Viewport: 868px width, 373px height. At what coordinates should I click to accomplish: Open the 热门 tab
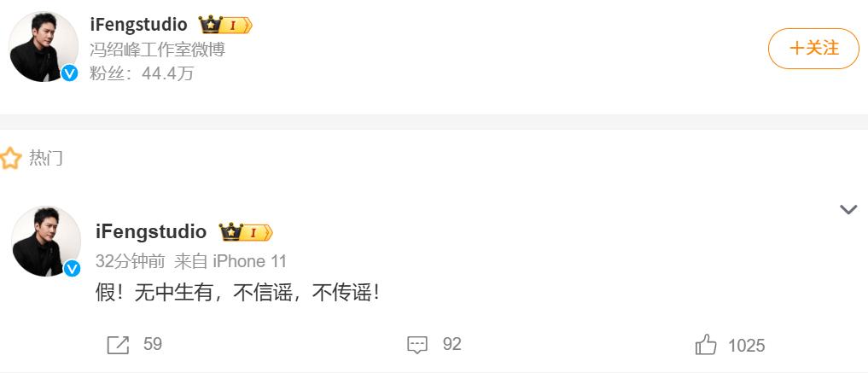tap(46, 158)
